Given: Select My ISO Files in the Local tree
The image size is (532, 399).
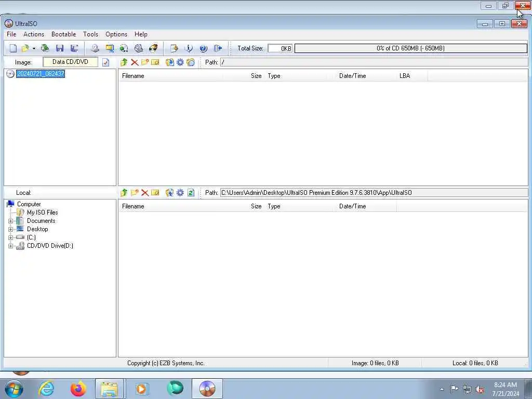Looking at the screenshot, I should coord(43,212).
